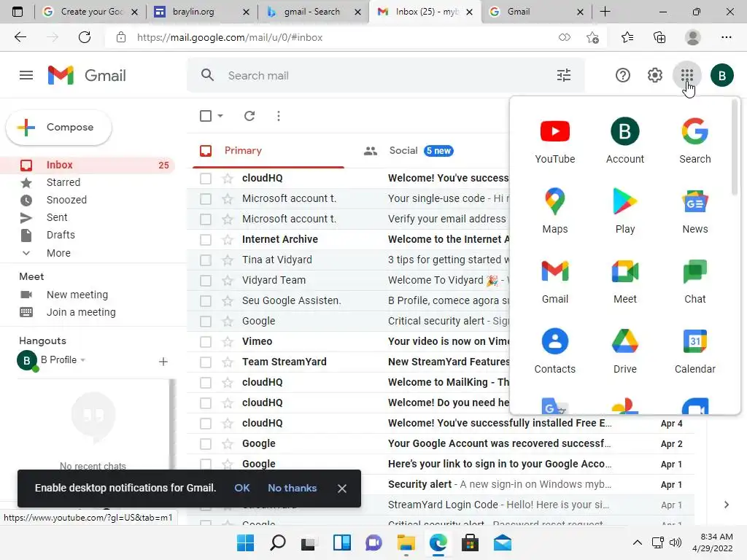Check the select-all messages checkbox
Screen dimensions: 747x560
(x=205, y=116)
